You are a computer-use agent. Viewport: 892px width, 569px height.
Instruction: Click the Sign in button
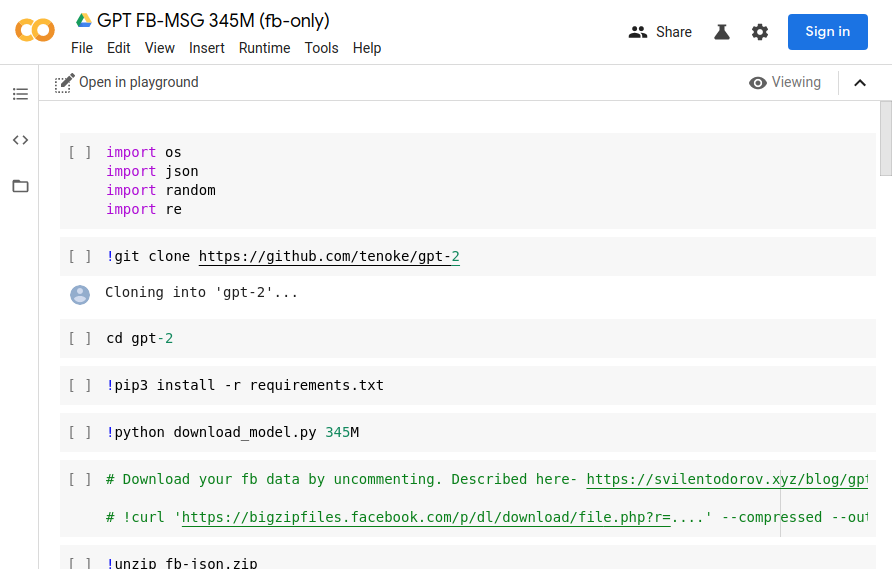coord(827,32)
